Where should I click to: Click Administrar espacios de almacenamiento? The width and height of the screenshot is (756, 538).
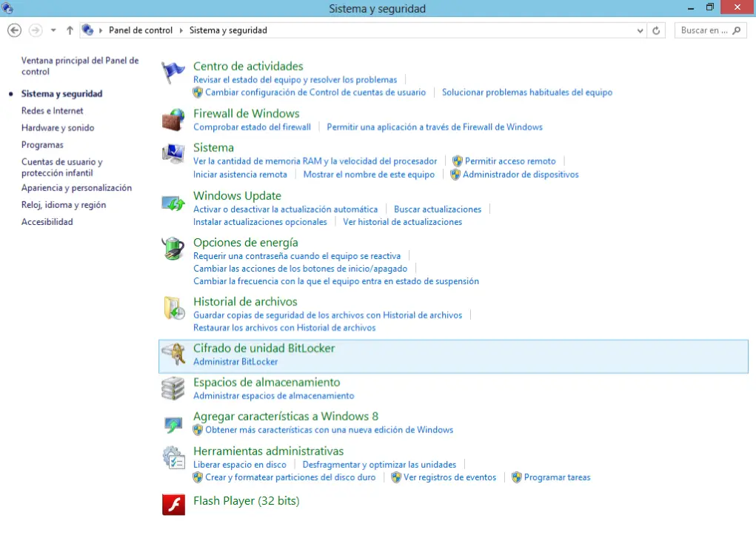(x=274, y=396)
